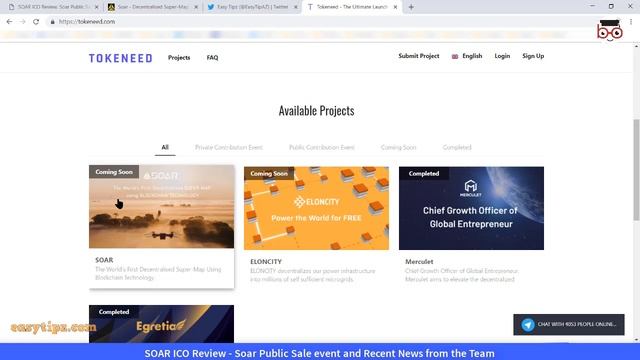640x360 pixels.
Task: Click the TOKENEED logo
Action: coord(121,58)
